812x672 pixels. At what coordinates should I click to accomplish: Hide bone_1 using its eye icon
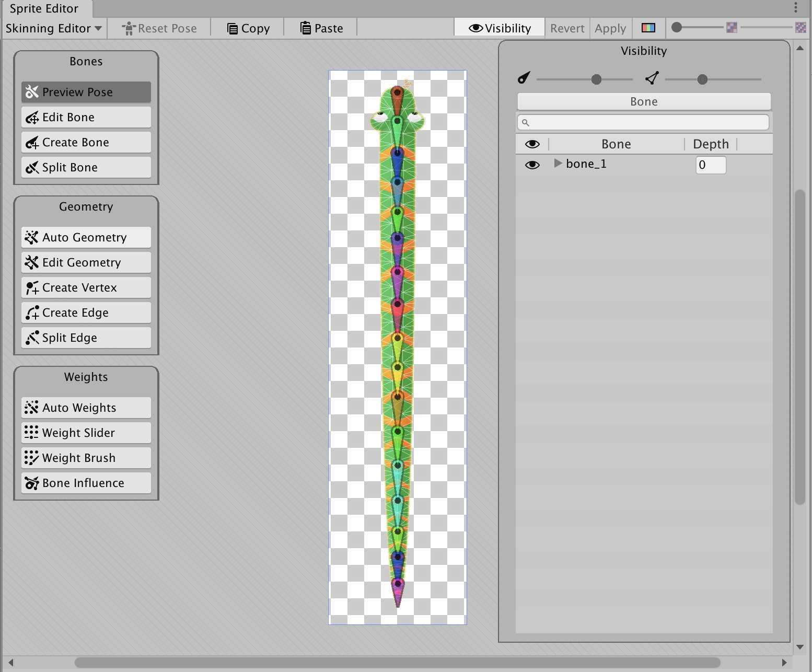click(x=532, y=165)
